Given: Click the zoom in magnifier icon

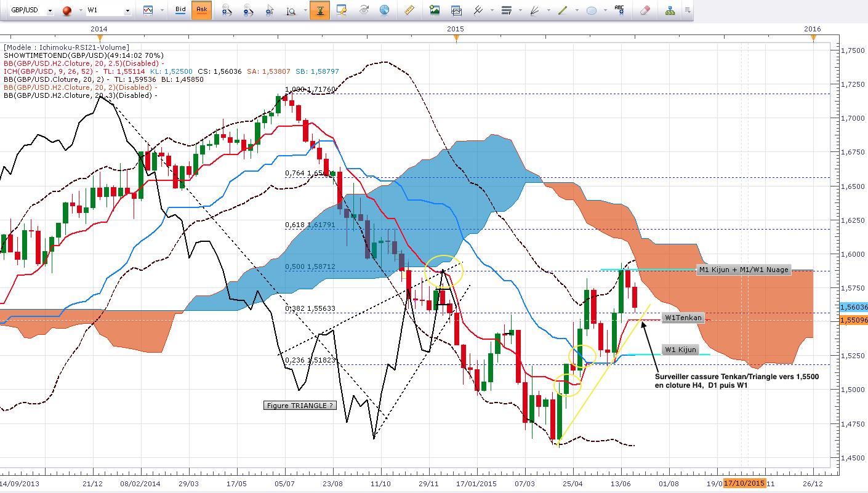Looking at the screenshot, I should tap(226, 10).
